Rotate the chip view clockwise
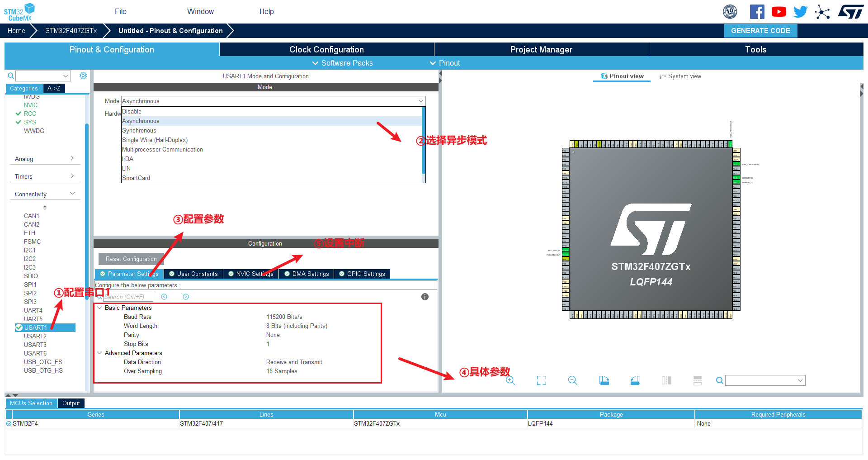The height and width of the screenshot is (460, 868). point(604,380)
